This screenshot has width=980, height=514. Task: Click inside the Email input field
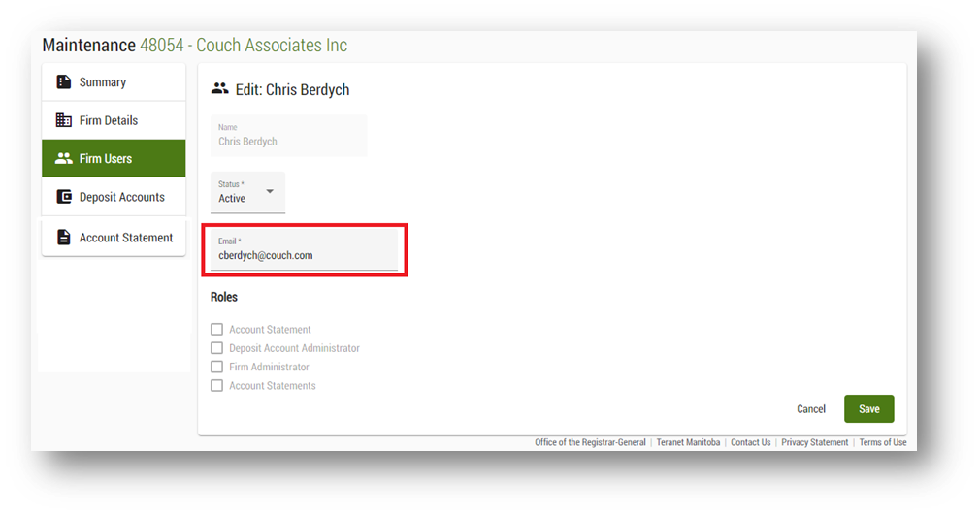coord(304,256)
